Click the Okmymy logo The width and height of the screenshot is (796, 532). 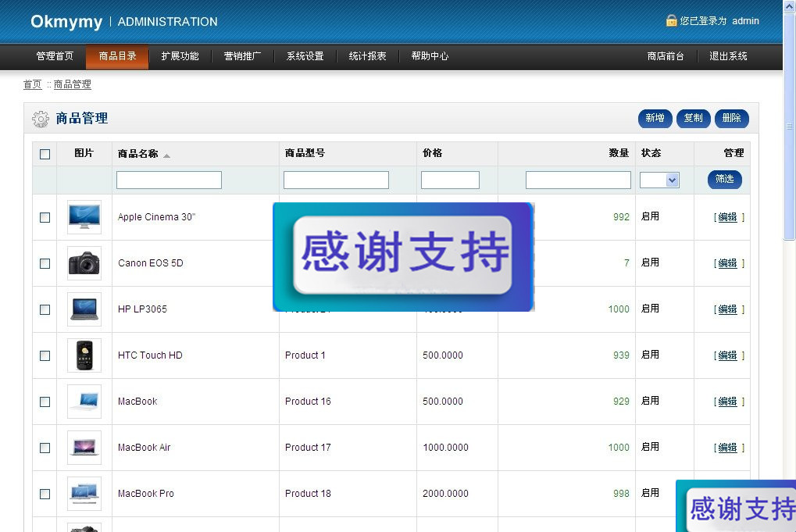click(x=66, y=21)
